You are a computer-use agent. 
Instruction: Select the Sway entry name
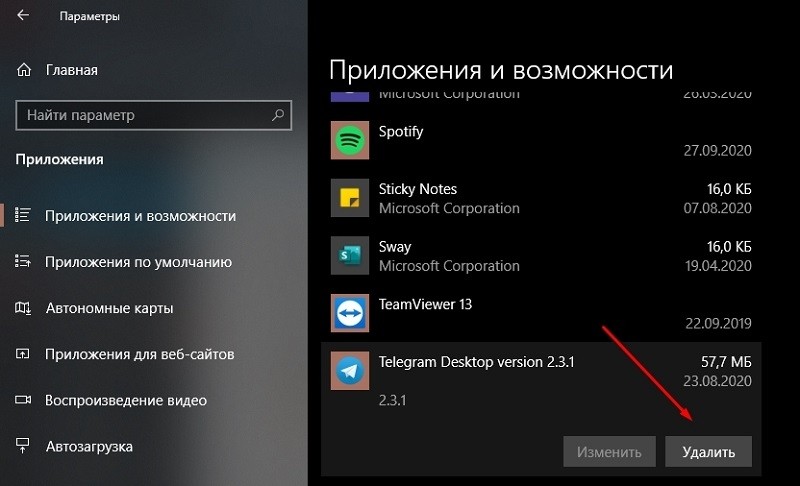pos(394,247)
